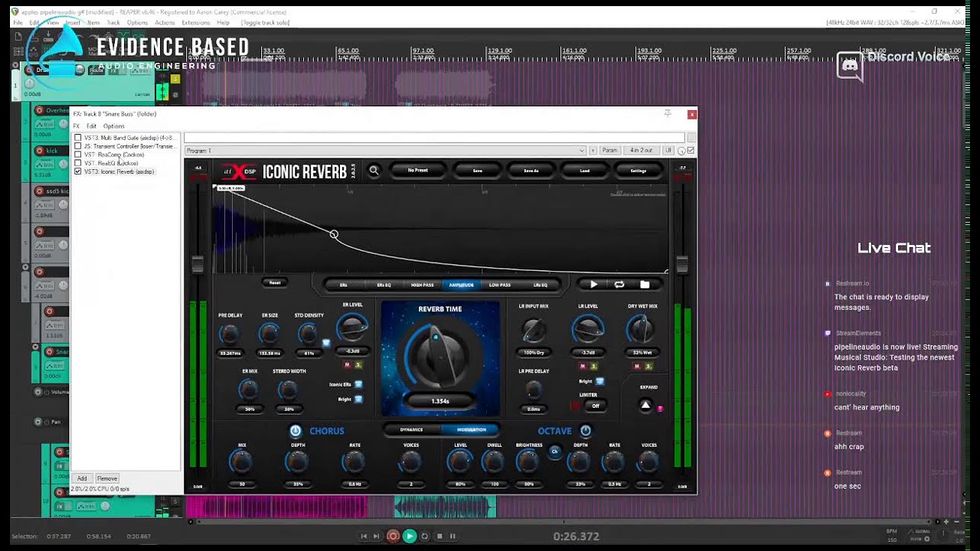The height and width of the screenshot is (551, 980).
Task: Toggle the loop icon in reverb plugin
Action: 619,284
